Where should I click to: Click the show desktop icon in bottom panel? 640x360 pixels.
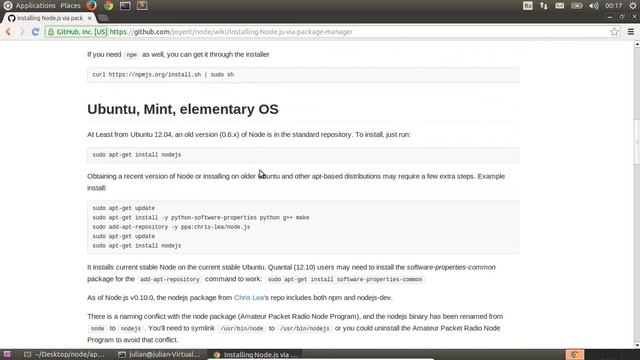(7, 354)
